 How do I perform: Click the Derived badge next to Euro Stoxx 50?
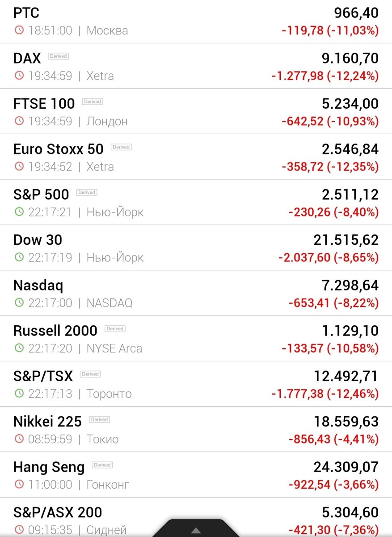(x=121, y=147)
